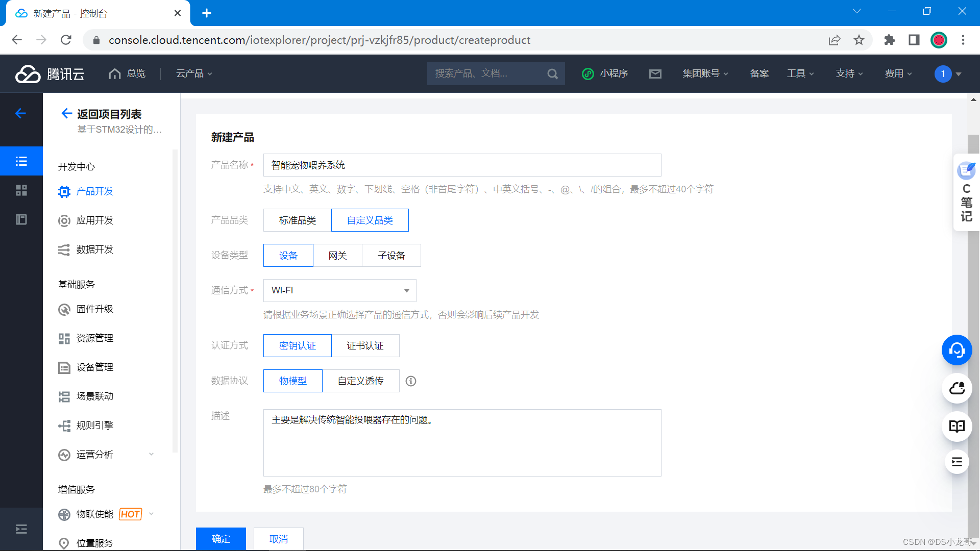This screenshot has height=551, width=980.
Task: Open 资源管理 in sidebar
Action: (x=86, y=338)
